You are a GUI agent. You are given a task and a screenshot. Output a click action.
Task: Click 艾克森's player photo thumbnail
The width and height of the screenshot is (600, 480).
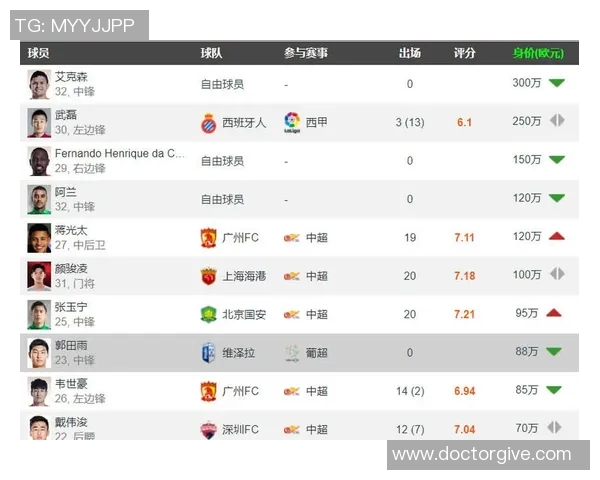click(x=38, y=84)
